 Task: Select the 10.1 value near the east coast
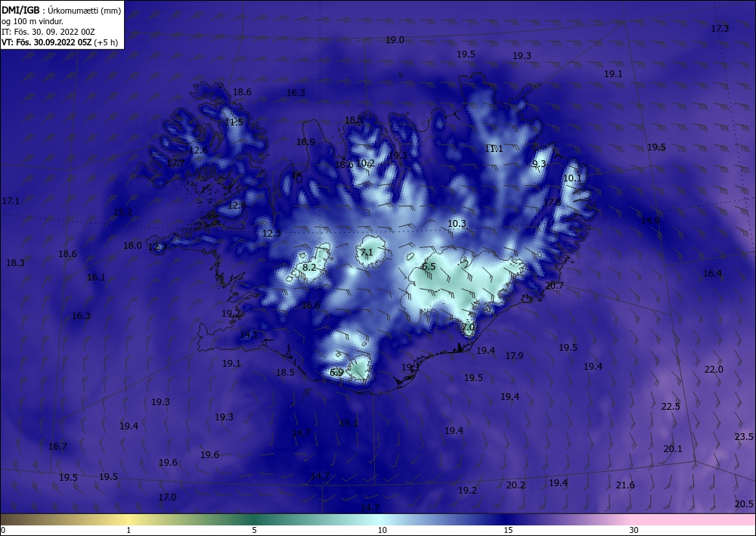(x=572, y=178)
